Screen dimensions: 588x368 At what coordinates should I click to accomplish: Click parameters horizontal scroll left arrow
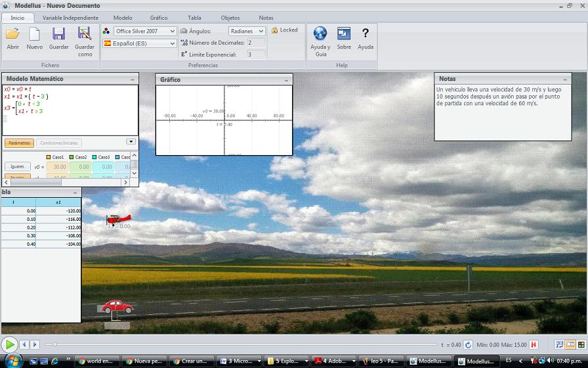7,182
